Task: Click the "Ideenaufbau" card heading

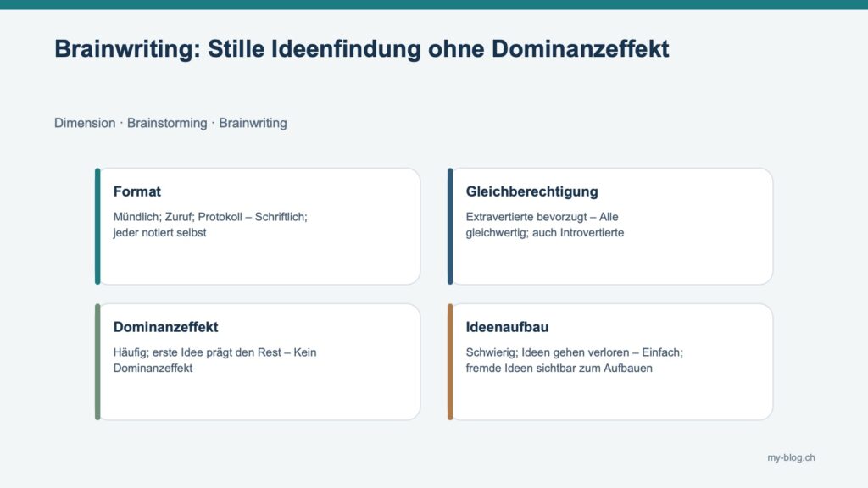Action: point(507,327)
